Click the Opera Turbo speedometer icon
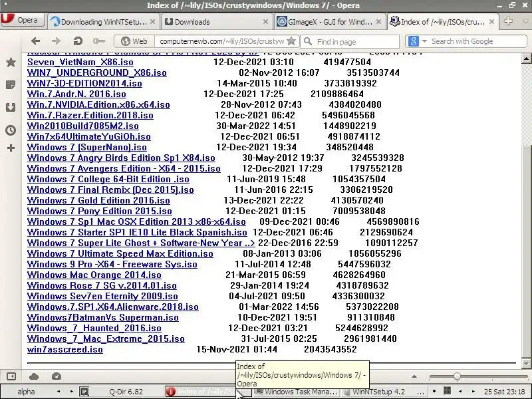This screenshot has width=532, height=399. tap(57, 376)
